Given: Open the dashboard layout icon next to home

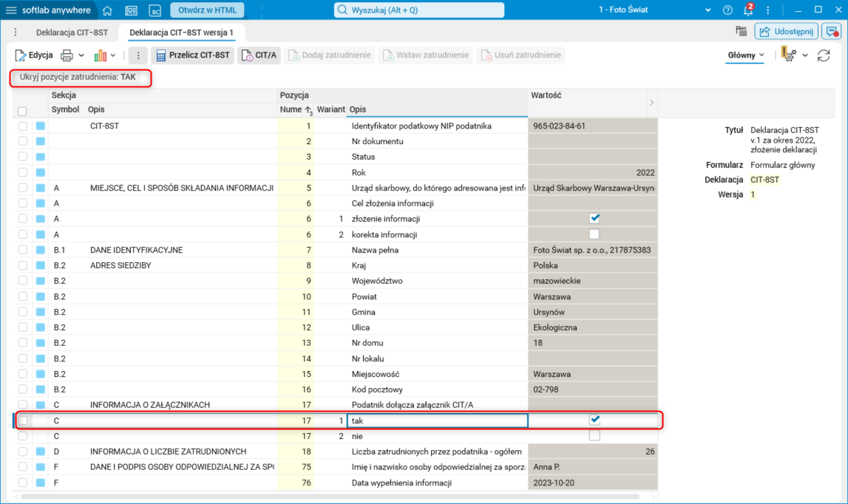Looking at the screenshot, I should pyautogui.click(x=131, y=10).
